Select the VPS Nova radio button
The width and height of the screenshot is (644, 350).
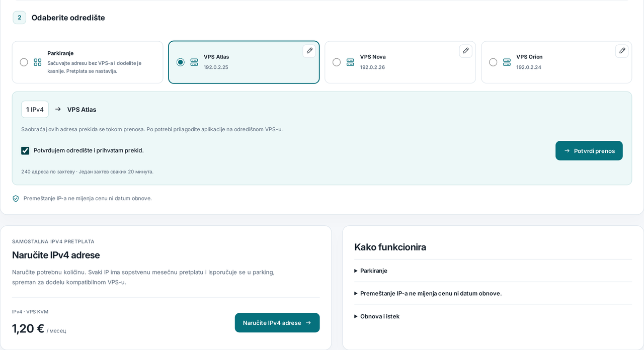tap(337, 62)
